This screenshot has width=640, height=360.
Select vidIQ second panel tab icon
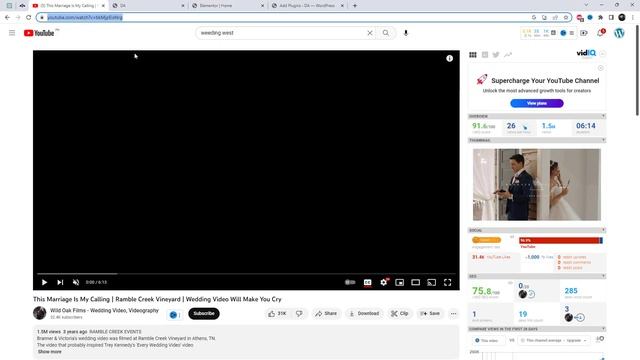(x=485, y=55)
